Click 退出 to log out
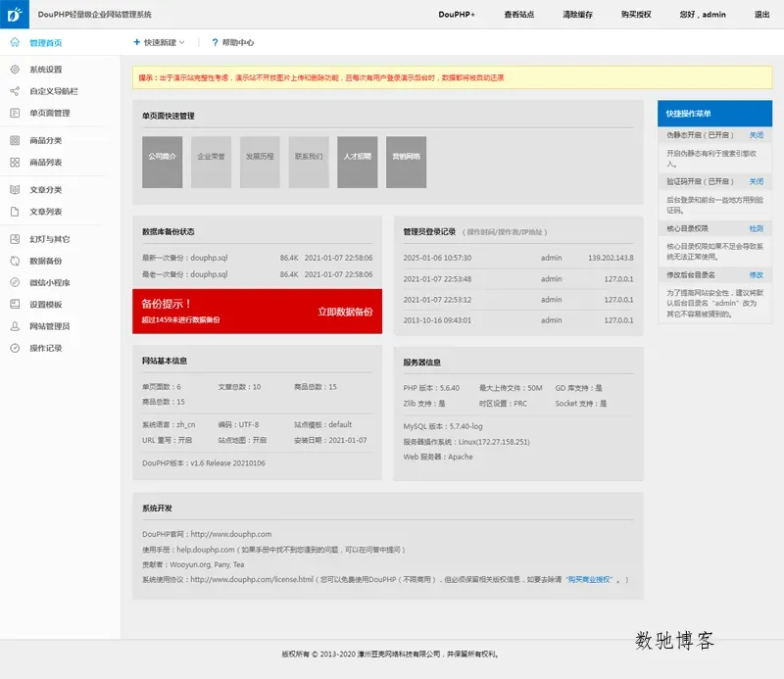This screenshot has height=679, width=784. [x=762, y=15]
